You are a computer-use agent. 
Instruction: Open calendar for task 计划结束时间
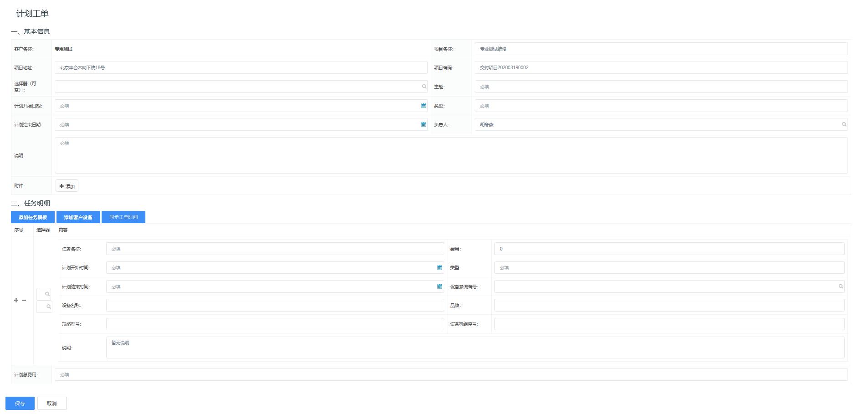point(439,286)
